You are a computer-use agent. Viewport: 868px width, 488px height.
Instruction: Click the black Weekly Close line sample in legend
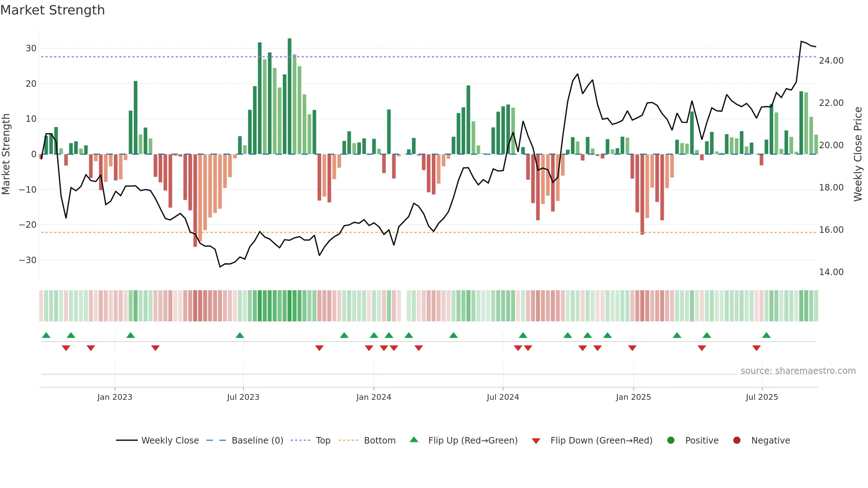[x=127, y=440]
